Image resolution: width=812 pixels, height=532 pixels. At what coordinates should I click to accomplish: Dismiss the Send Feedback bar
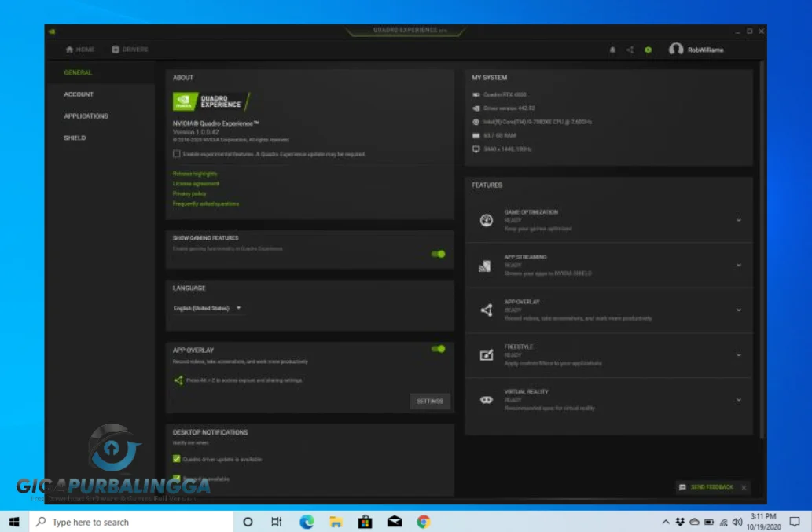[744, 487]
